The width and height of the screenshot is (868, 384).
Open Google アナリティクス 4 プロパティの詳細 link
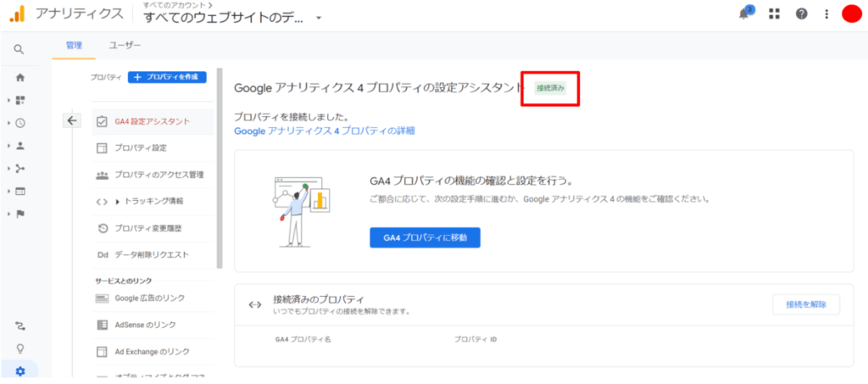pos(325,131)
